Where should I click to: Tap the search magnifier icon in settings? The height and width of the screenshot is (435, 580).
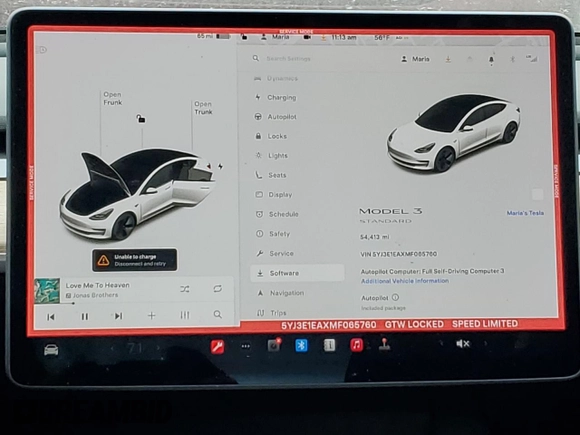click(x=256, y=58)
